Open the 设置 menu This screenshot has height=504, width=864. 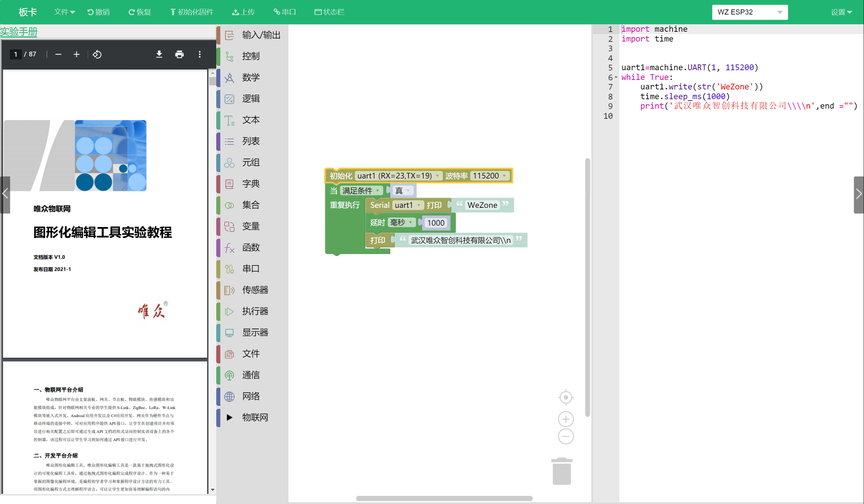click(x=841, y=12)
